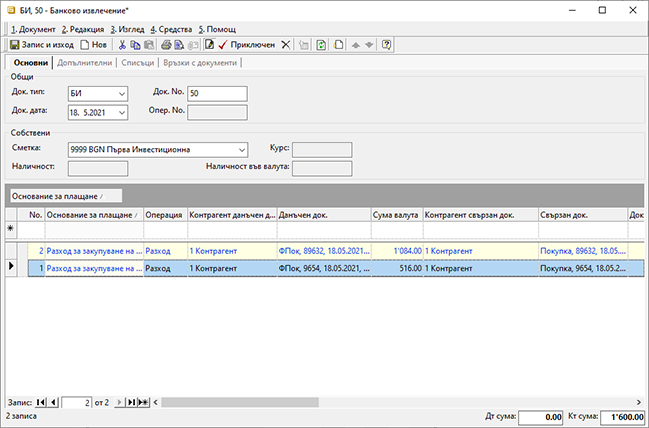
Task: Open the help question mark icon
Action: click(386, 45)
